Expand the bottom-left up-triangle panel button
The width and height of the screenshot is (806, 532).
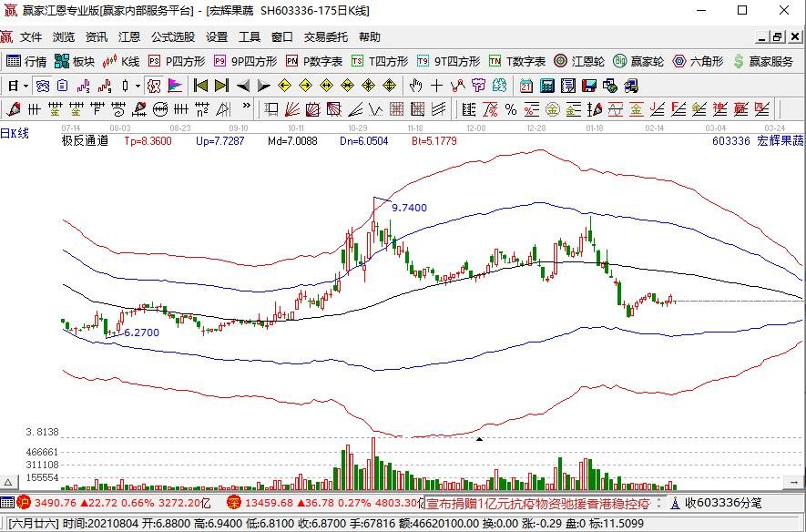coord(8,482)
